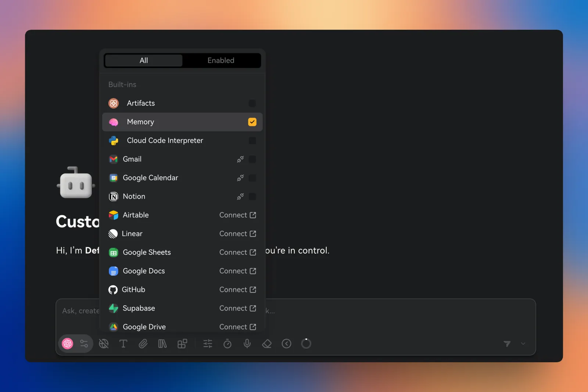
Task: Open the knowledge library books icon
Action: [x=162, y=344]
